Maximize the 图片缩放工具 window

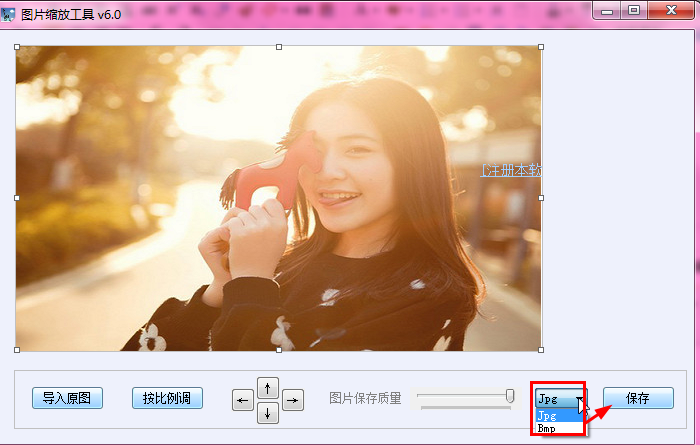click(x=633, y=11)
